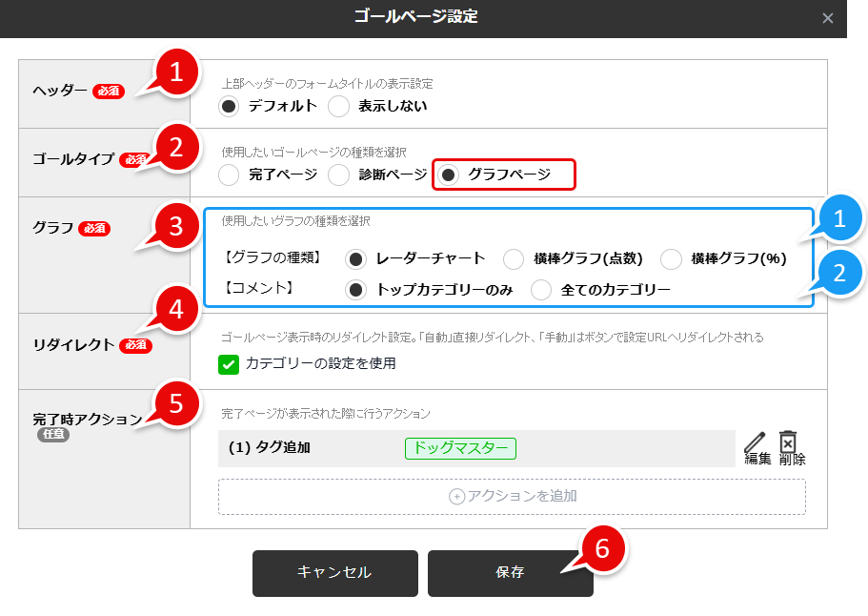This screenshot has height=616, width=868.
Task: Click blue callout badge 1 on the right edge
Action: (842, 218)
